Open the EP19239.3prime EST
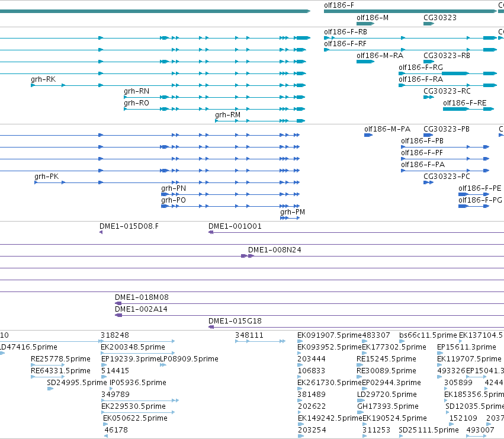Image resolution: width=504 pixels, height=439 pixels. (104, 365)
